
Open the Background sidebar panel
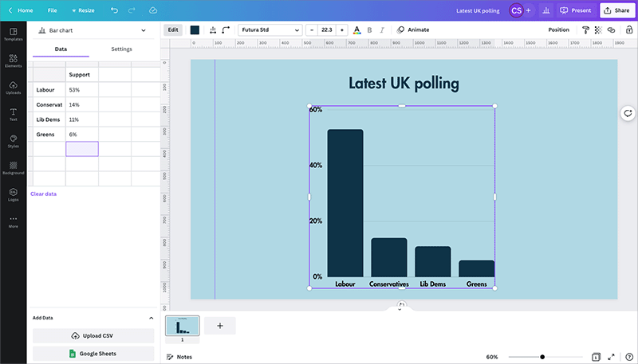click(13, 168)
